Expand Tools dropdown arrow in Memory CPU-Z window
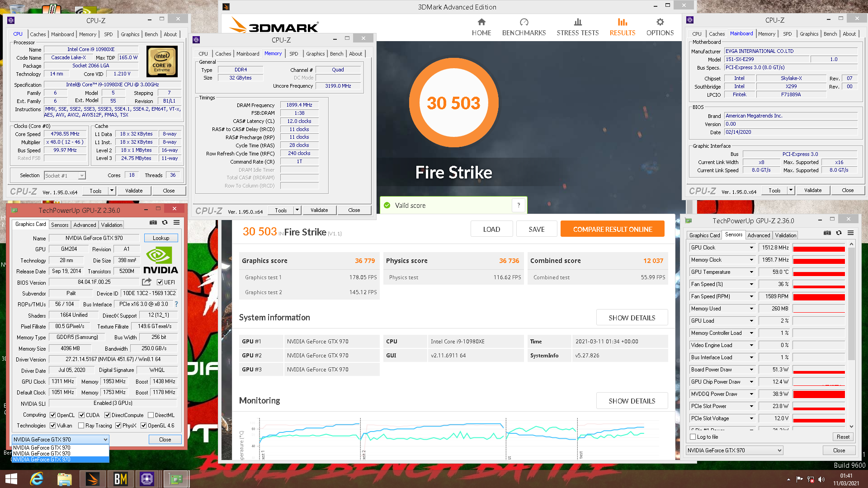Screen dimensions: 868x488 coord(297,210)
